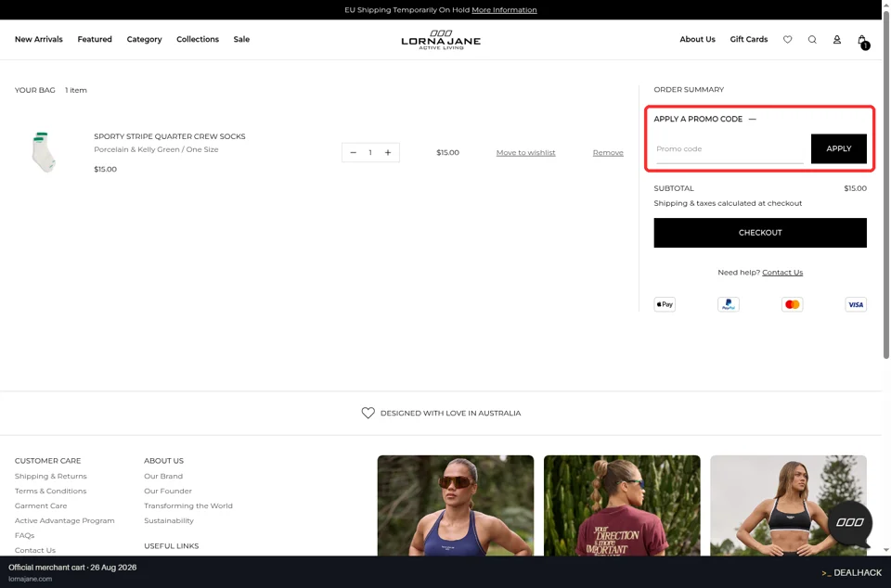This screenshot has width=891, height=588.
Task: Open Transforming the World link
Action: coord(188,505)
